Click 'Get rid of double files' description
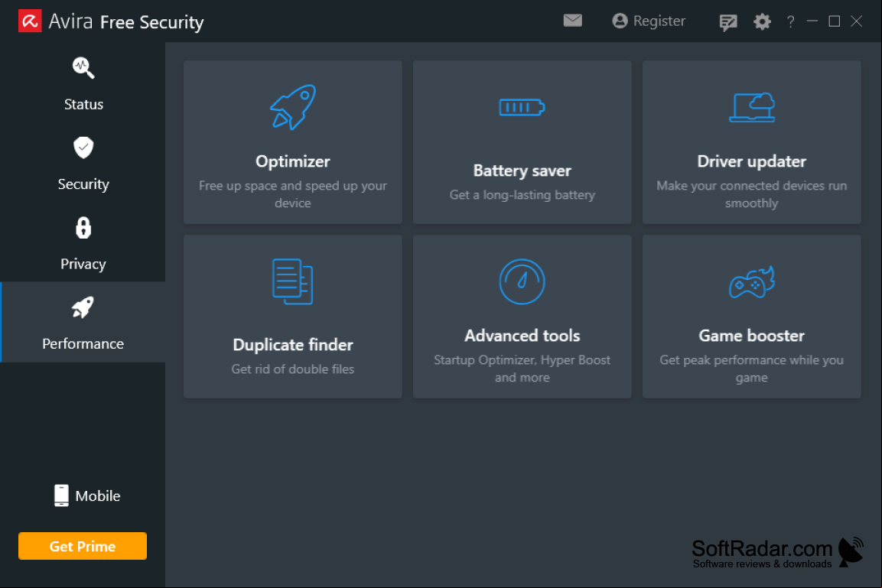 coord(293,369)
